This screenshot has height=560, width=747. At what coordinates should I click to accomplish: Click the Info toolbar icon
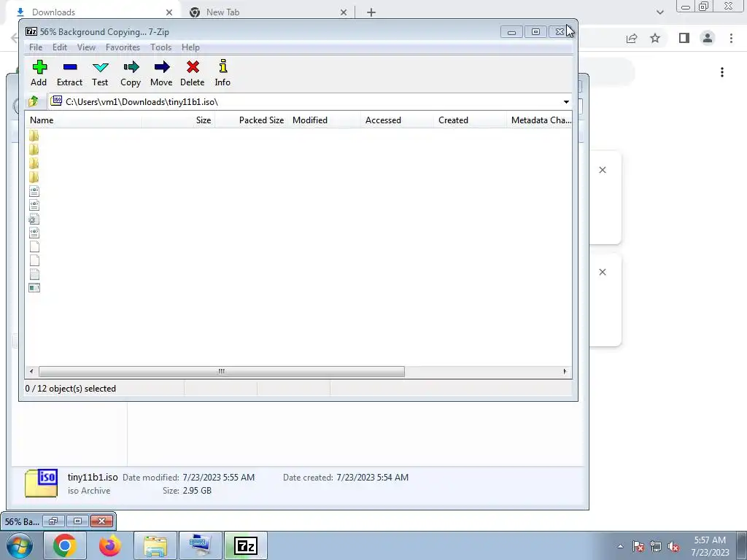click(222, 74)
